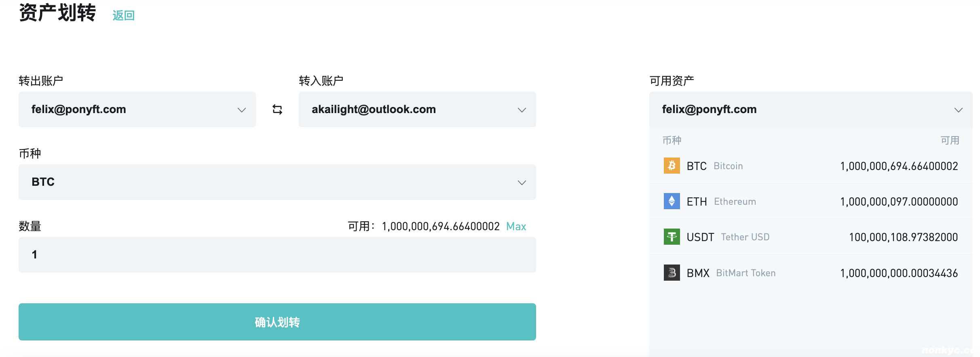Click the blue Ethereum coin icon
The image size is (980, 357).
pyautogui.click(x=672, y=201)
